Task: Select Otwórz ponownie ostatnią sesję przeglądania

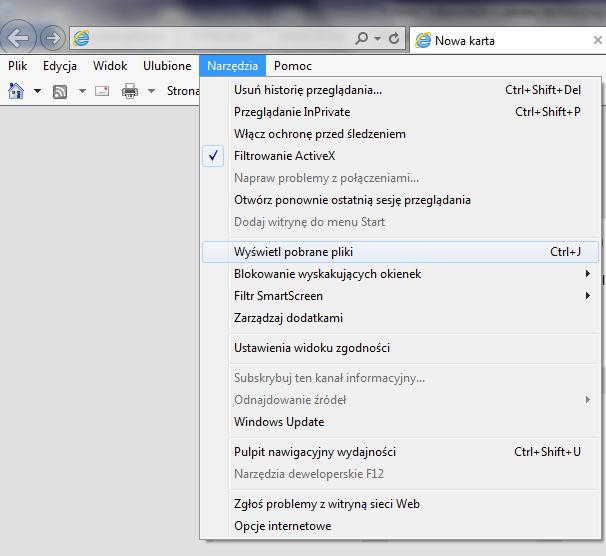Action: (400, 200)
